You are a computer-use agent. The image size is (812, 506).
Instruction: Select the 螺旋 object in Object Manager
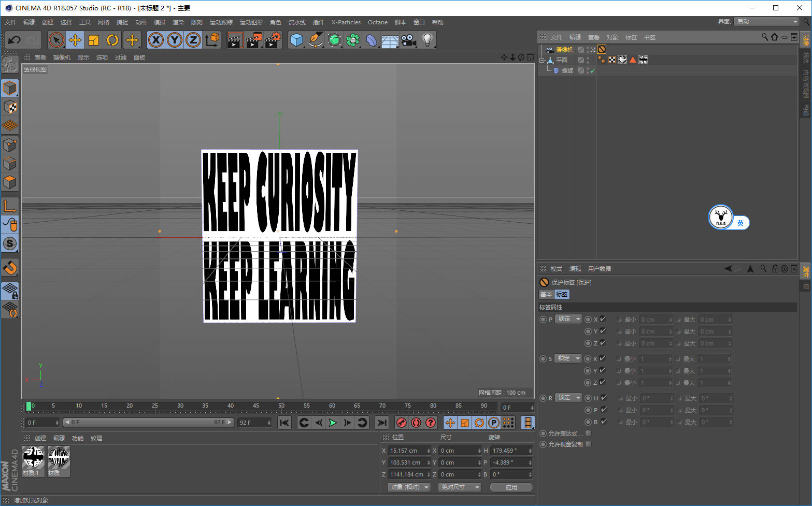pos(567,70)
